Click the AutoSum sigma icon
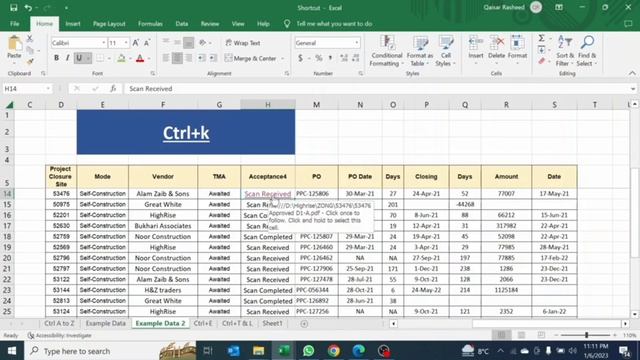The width and height of the screenshot is (640, 360). pos(541,38)
